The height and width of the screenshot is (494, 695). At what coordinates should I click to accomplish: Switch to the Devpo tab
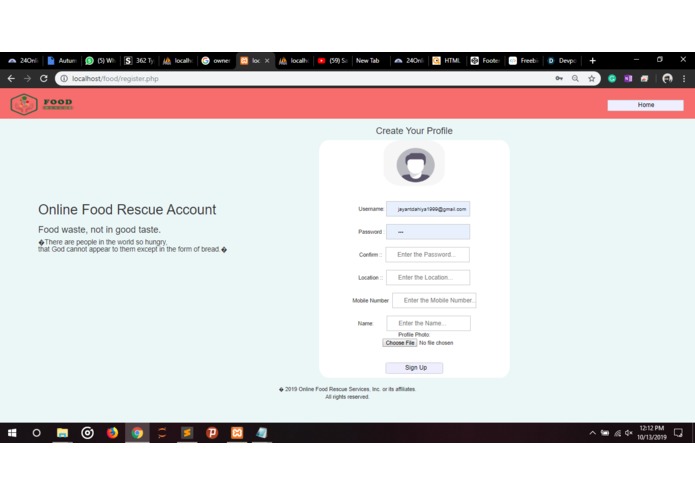(x=562, y=61)
